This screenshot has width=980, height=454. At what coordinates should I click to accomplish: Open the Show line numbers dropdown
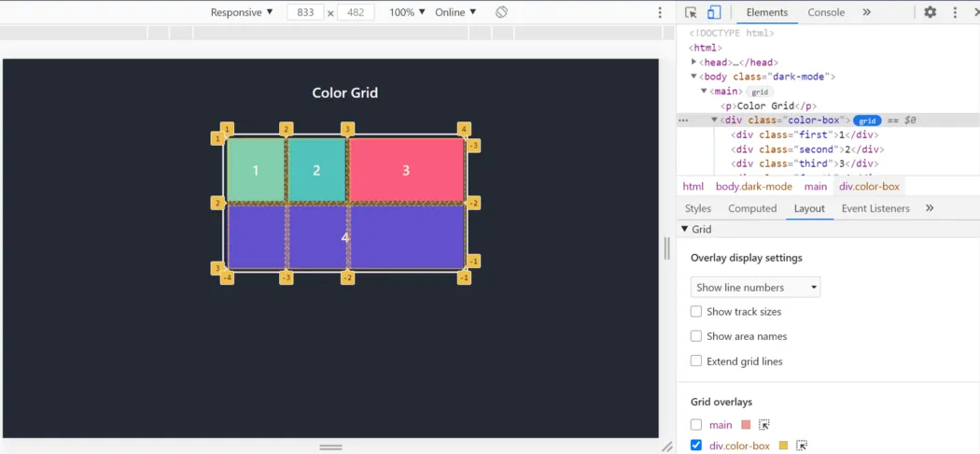(755, 288)
